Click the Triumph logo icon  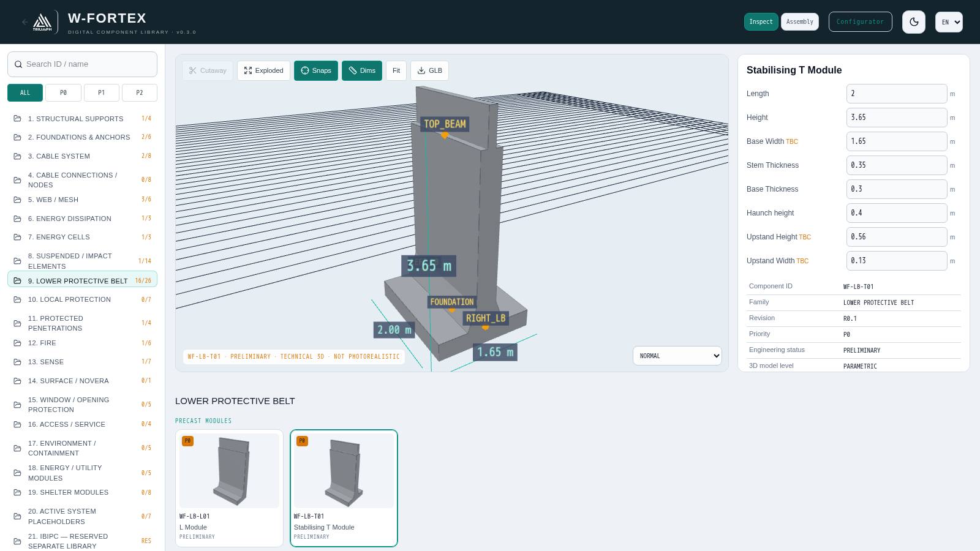pos(42,22)
